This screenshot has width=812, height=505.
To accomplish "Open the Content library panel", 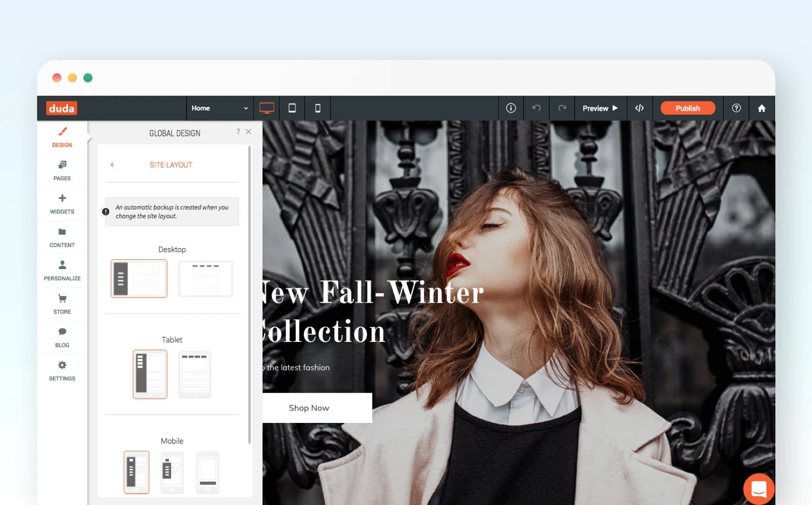I will click(x=62, y=237).
